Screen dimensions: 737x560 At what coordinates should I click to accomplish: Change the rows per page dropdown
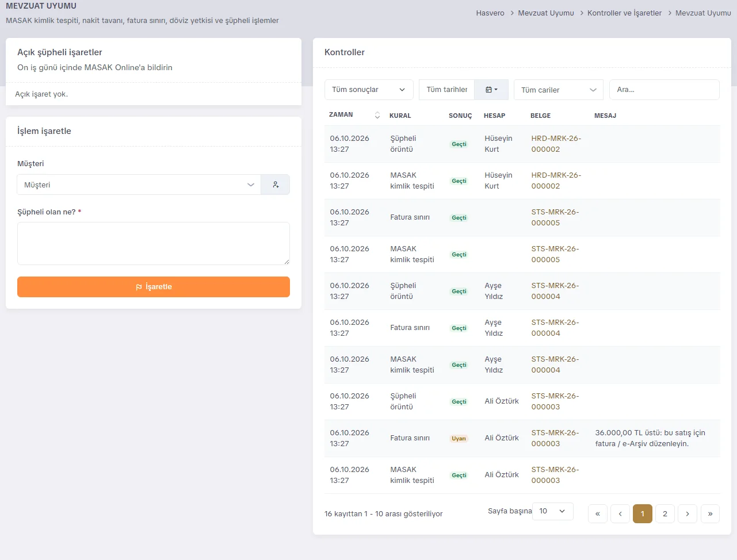tap(553, 511)
